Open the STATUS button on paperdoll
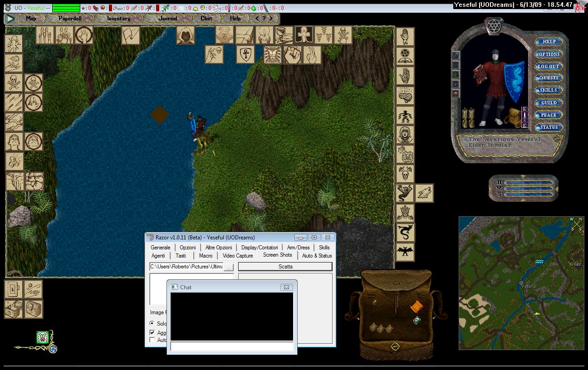The height and width of the screenshot is (370, 588). pyautogui.click(x=549, y=127)
